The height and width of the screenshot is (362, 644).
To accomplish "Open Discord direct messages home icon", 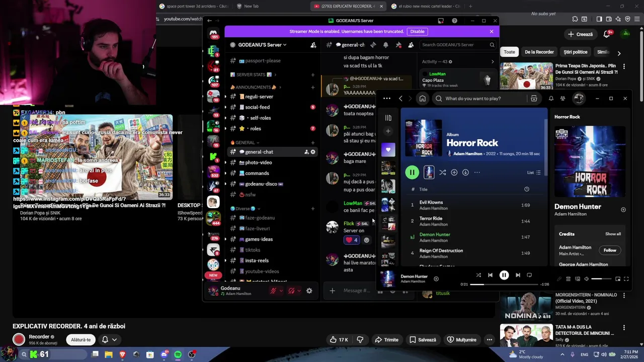I will coord(213,33).
